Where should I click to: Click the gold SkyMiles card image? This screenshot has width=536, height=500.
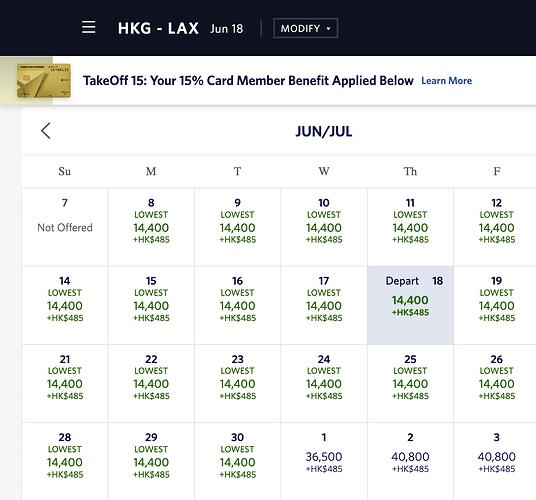coord(44,81)
